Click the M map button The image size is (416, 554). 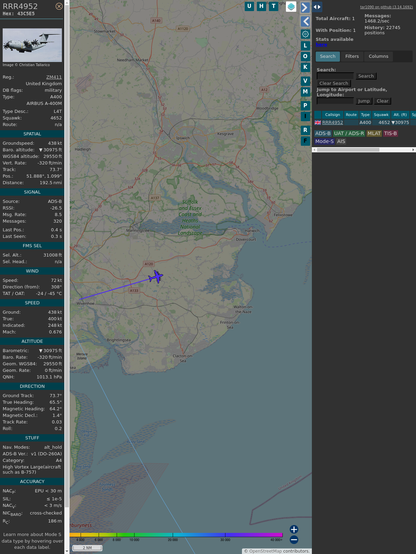[x=305, y=92]
